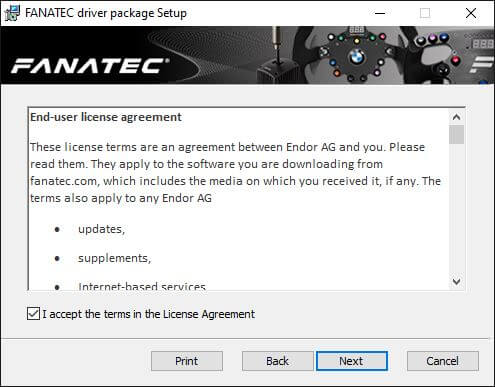Viewport: 495px width, 387px height.
Task: Click the scrollbar thumb in the license box
Action: 456,134
